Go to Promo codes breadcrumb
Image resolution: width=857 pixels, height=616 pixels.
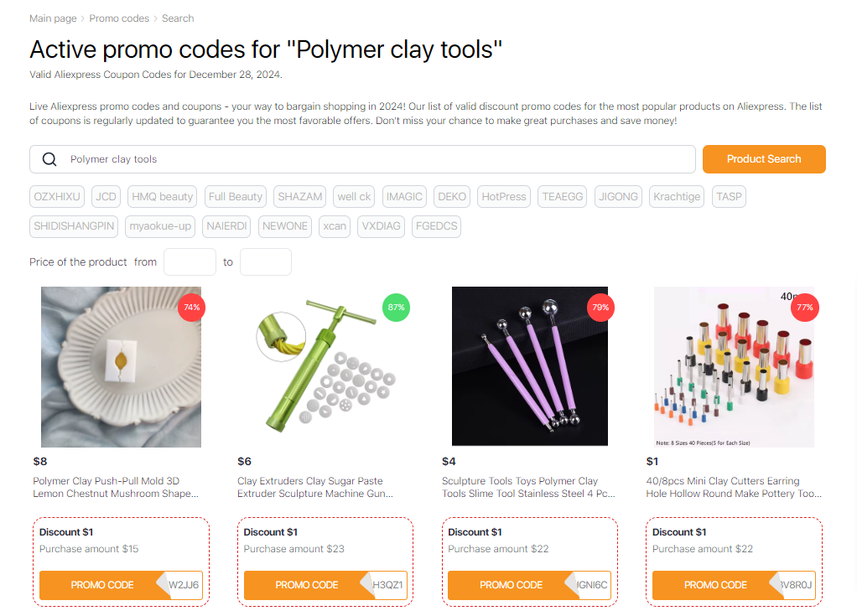(119, 18)
